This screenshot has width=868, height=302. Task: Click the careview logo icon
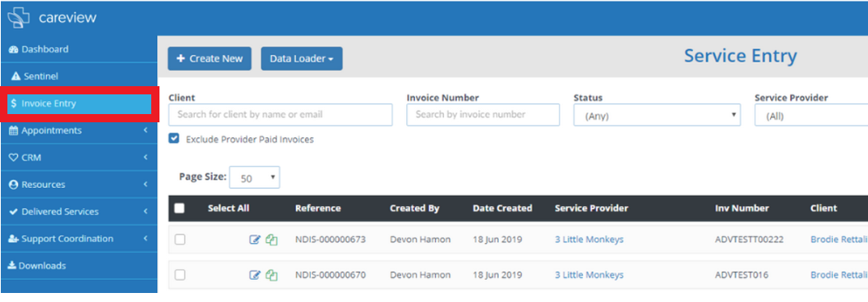19,18
